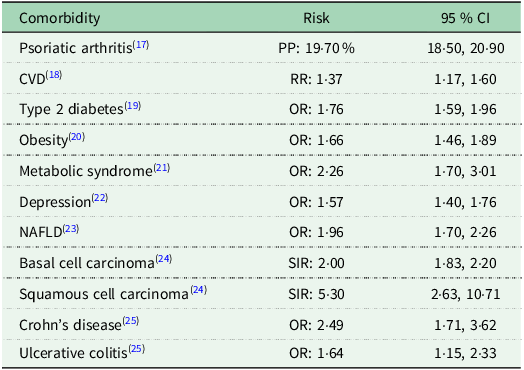
Task: Select the SIR: 5·30 risk value
Action: pyautogui.click(x=316, y=294)
